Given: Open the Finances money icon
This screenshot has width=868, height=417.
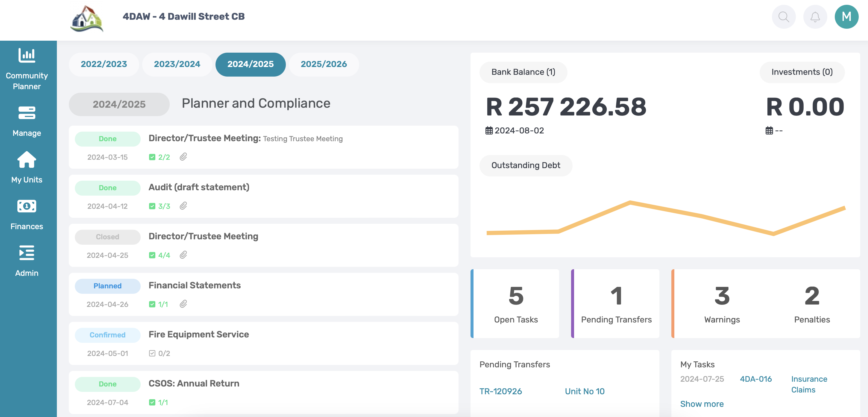Looking at the screenshot, I should click(x=27, y=206).
